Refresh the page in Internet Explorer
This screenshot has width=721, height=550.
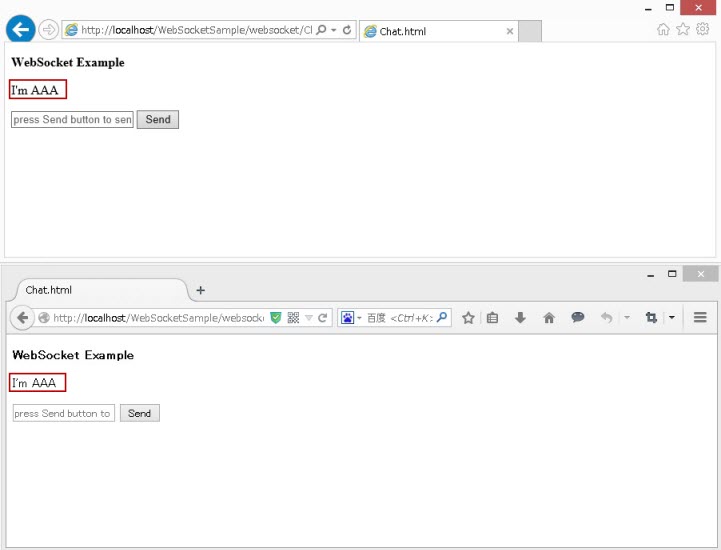(x=347, y=30)
